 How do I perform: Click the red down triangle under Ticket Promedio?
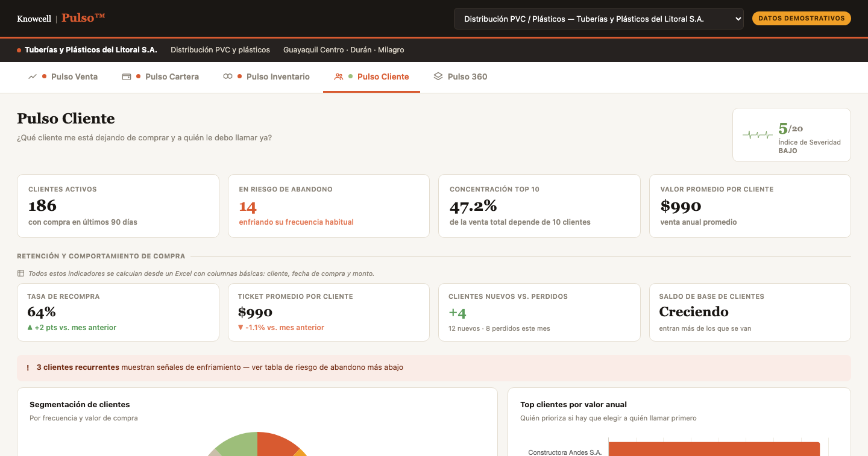241,328
